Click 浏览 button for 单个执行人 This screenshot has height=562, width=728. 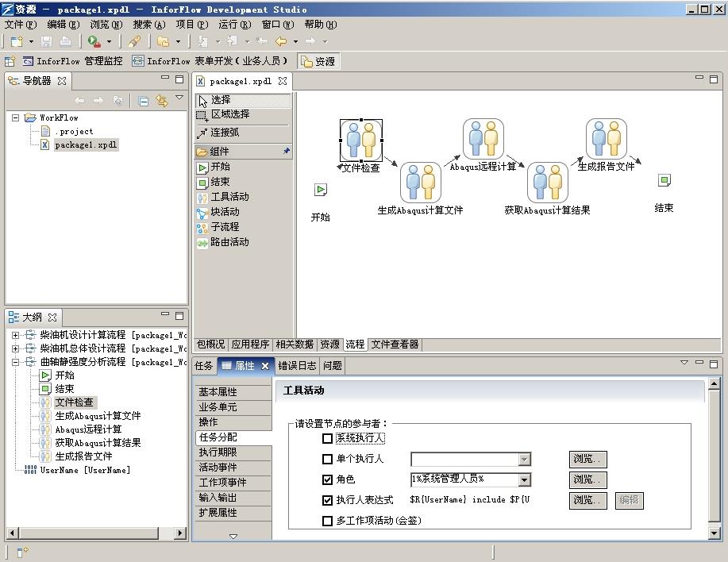587,459
